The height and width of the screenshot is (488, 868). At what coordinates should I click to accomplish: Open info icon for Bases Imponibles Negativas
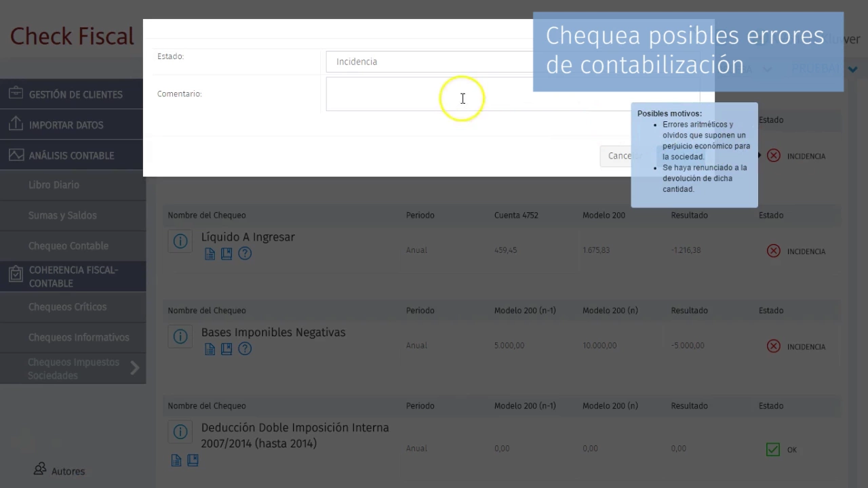point(180,337)
